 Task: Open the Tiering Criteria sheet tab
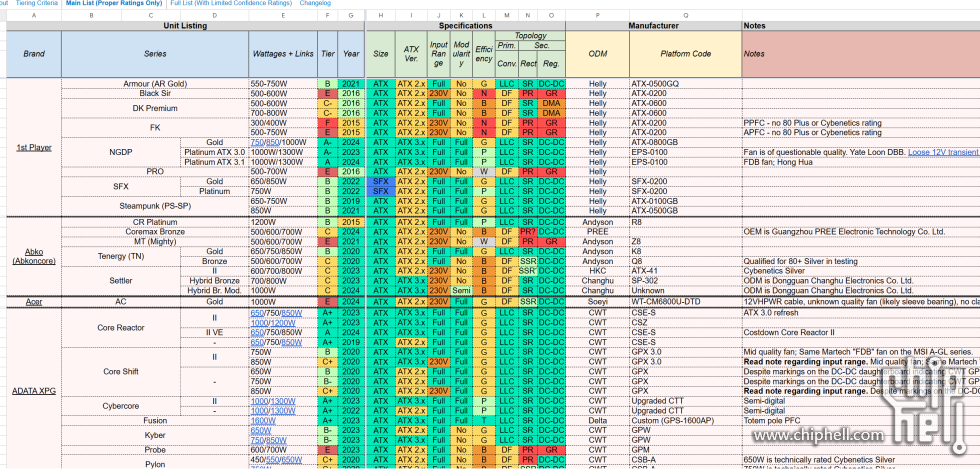point(38,4)
